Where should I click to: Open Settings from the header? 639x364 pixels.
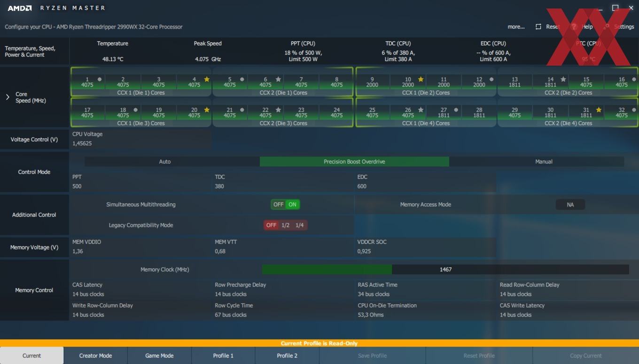[x=624, y=27]
